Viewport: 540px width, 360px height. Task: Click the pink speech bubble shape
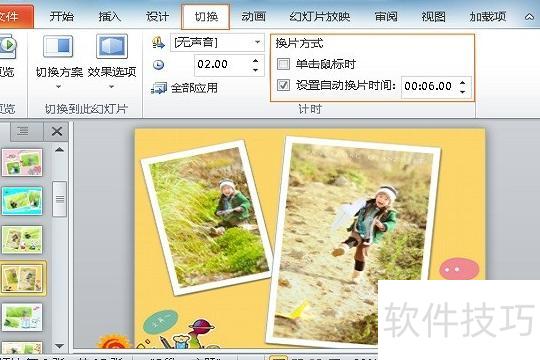(459, 269)
